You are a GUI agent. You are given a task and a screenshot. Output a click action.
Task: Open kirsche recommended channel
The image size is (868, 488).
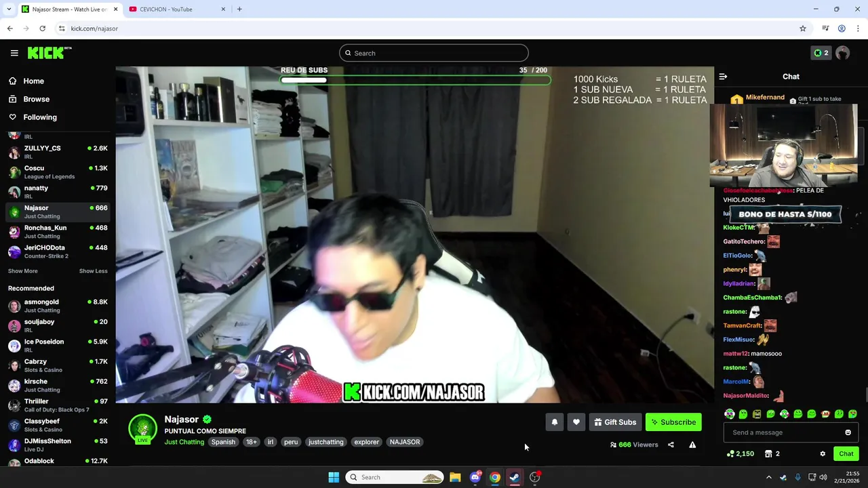58,386
